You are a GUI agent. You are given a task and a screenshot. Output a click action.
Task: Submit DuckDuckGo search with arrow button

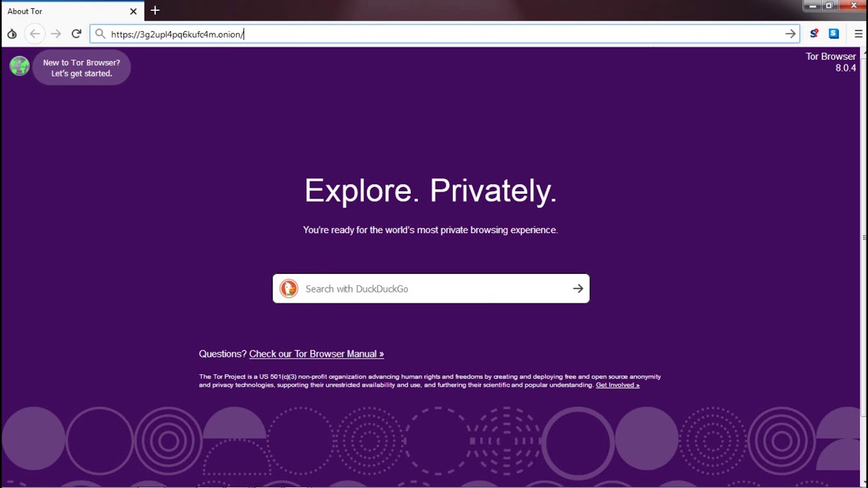[x=578, y=289]
